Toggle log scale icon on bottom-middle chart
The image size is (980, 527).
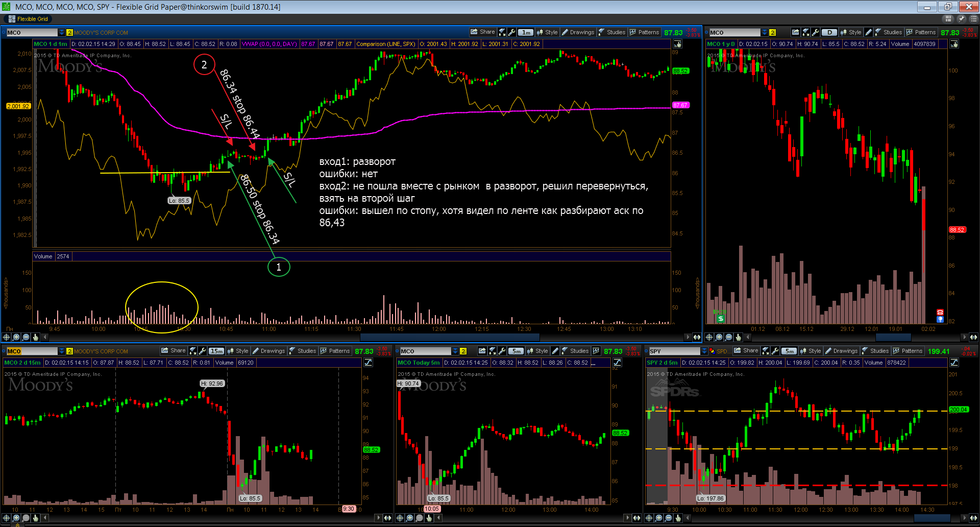coord(617,363)
